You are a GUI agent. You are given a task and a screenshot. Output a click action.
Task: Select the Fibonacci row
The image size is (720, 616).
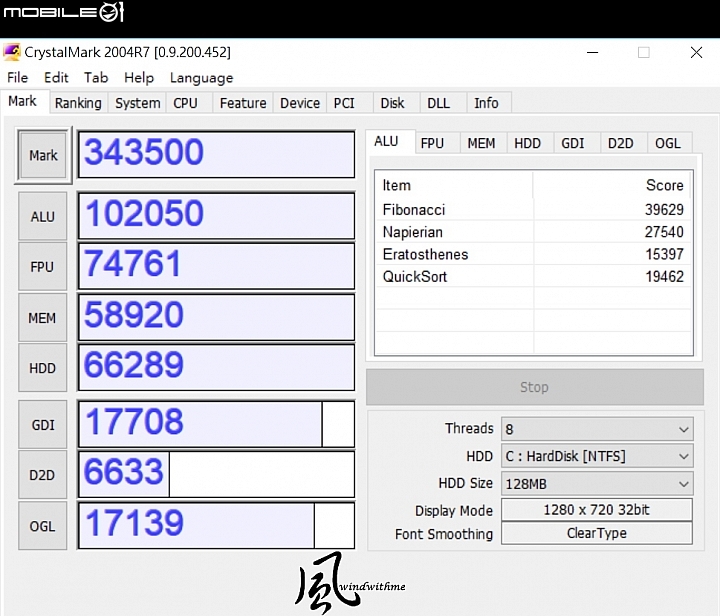point(533,210)
